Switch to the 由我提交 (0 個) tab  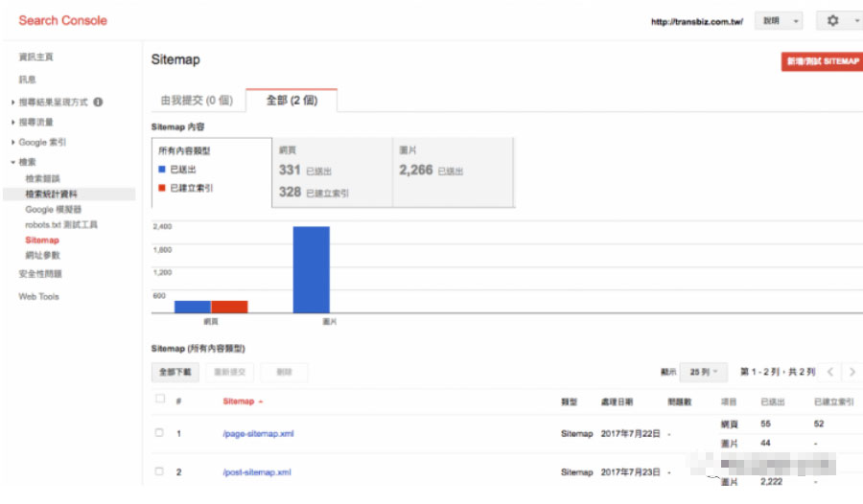click(x=197, y=100)
